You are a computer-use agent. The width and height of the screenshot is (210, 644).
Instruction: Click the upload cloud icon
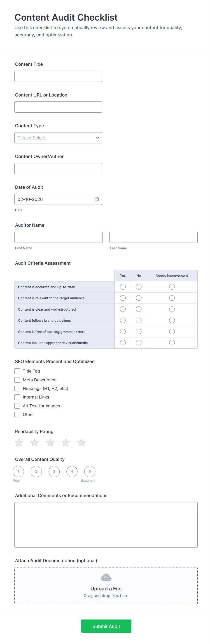tap(106, 577)
